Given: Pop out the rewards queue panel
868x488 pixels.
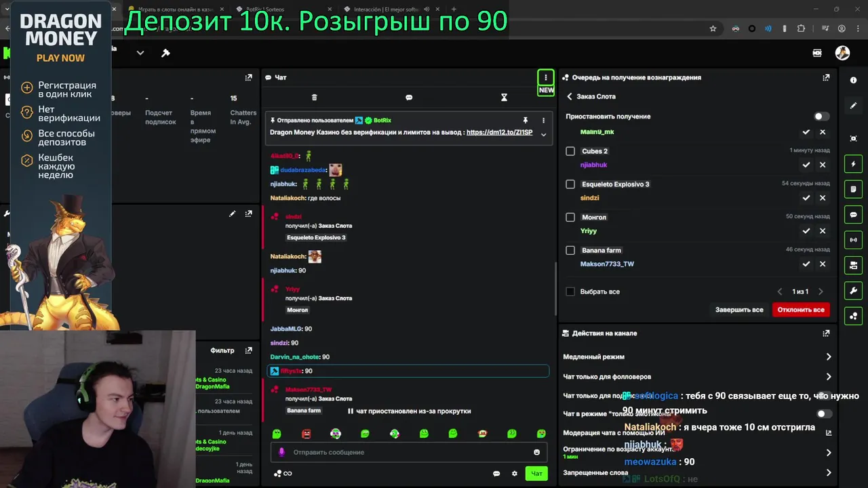Looking at the screenshot, I should click(x=826, y=77).
